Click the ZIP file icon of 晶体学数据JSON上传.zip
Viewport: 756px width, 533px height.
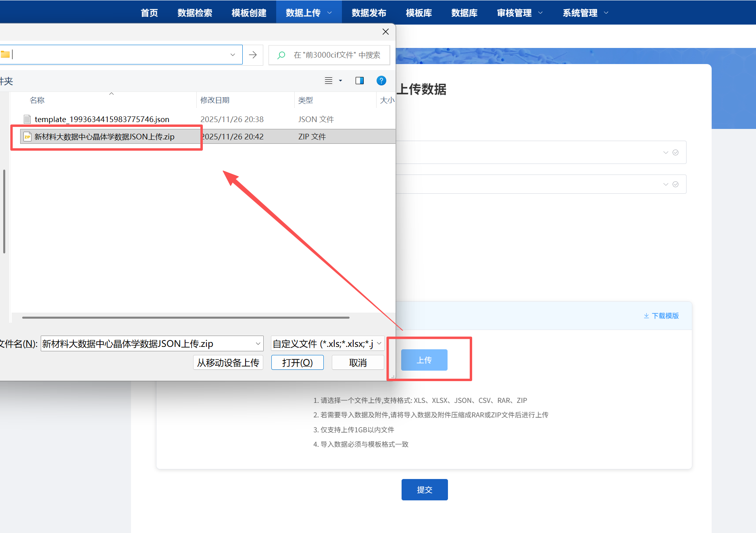pyautogui.click(x=27, y=137)
